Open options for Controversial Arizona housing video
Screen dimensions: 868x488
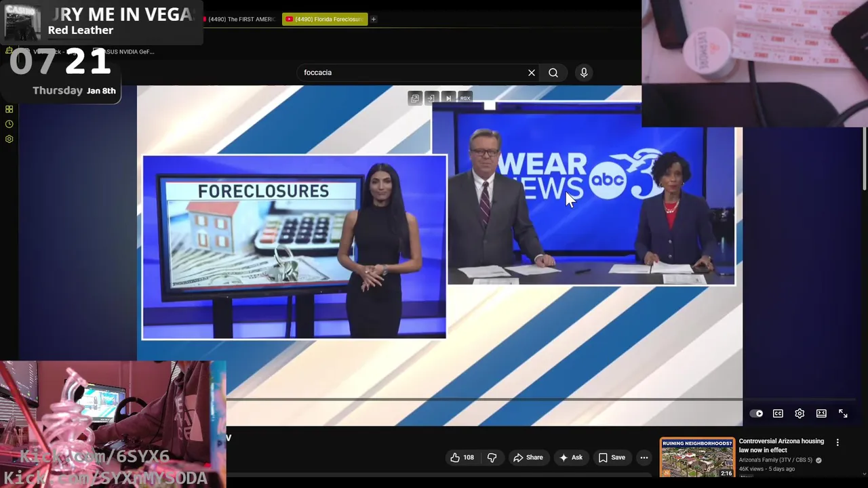tap(837, 443)
